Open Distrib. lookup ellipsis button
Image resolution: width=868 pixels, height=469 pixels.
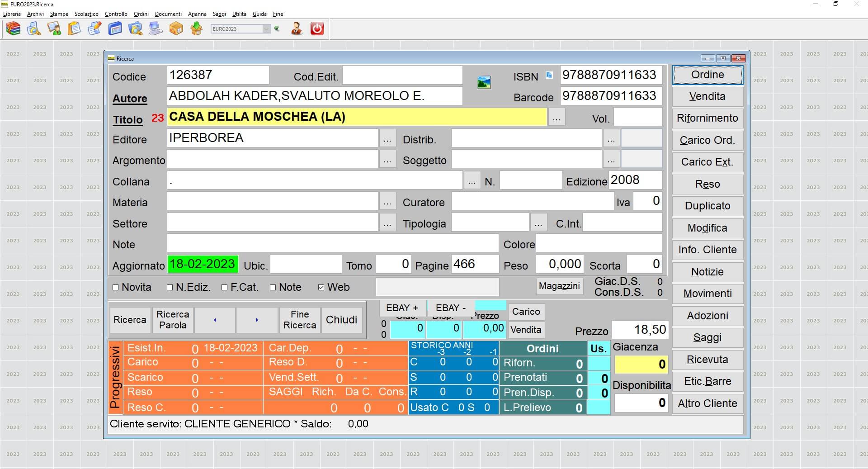coord(611,139)
